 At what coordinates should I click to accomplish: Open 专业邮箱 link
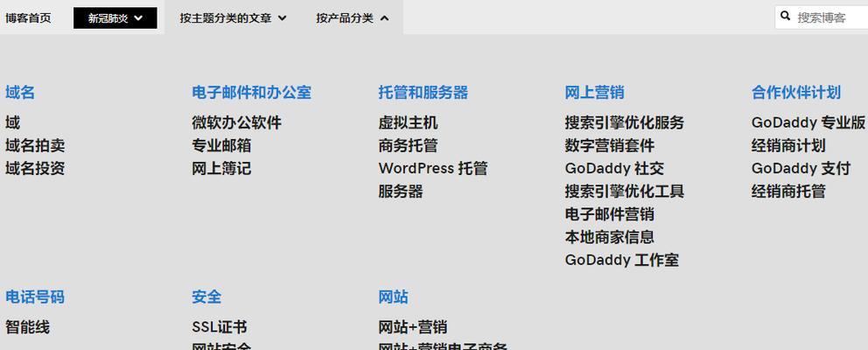[221, 145]
